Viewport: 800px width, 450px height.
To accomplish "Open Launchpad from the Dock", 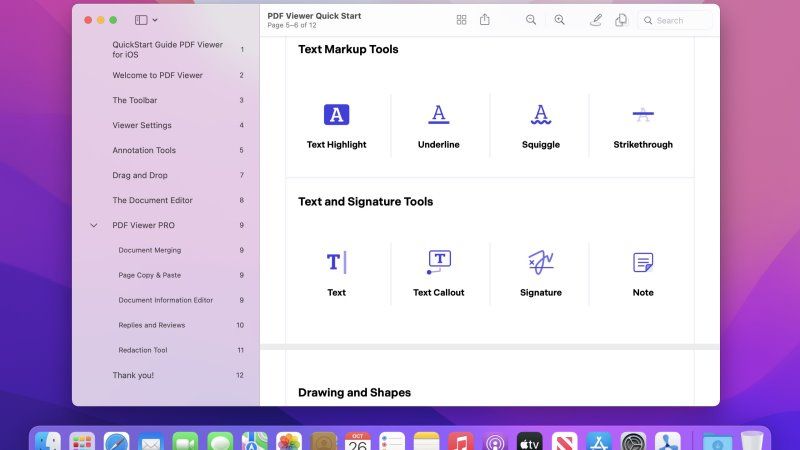I will coord(82,442).
